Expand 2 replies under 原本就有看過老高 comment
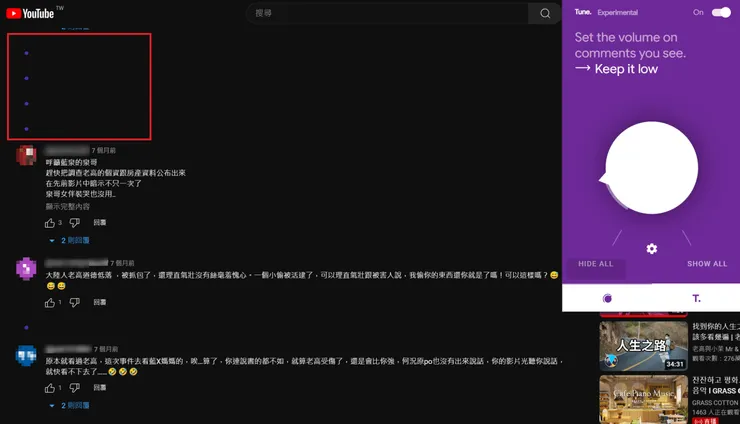740x424 pixels. 70,406
